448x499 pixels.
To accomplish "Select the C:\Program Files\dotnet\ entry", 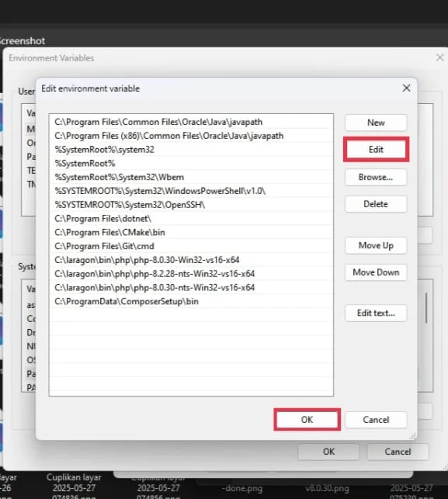I will (x=191, y=219).
